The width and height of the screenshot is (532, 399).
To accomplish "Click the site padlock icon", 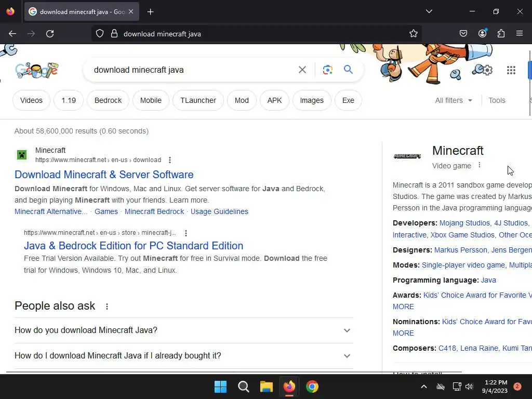I will pos(114,34).
